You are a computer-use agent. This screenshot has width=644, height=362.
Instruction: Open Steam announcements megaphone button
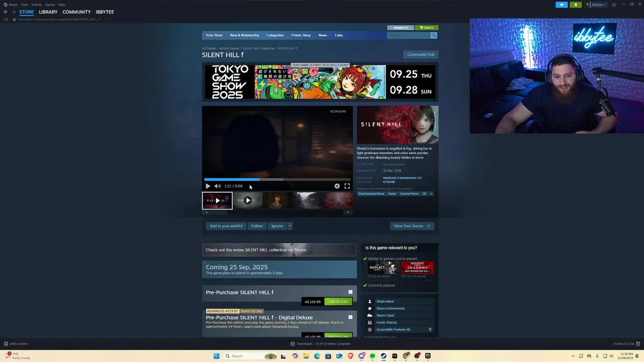[561, 5]
